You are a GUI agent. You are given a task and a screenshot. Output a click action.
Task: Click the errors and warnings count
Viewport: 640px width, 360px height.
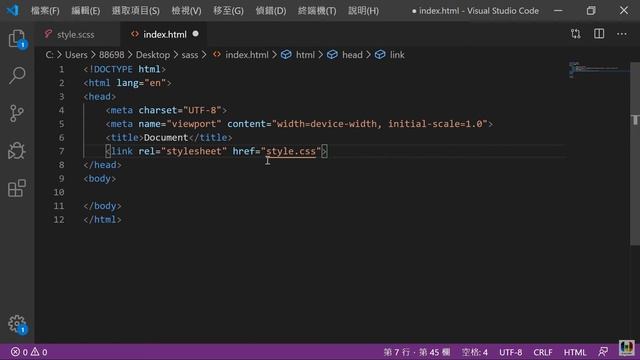click(x=29, y=351)
